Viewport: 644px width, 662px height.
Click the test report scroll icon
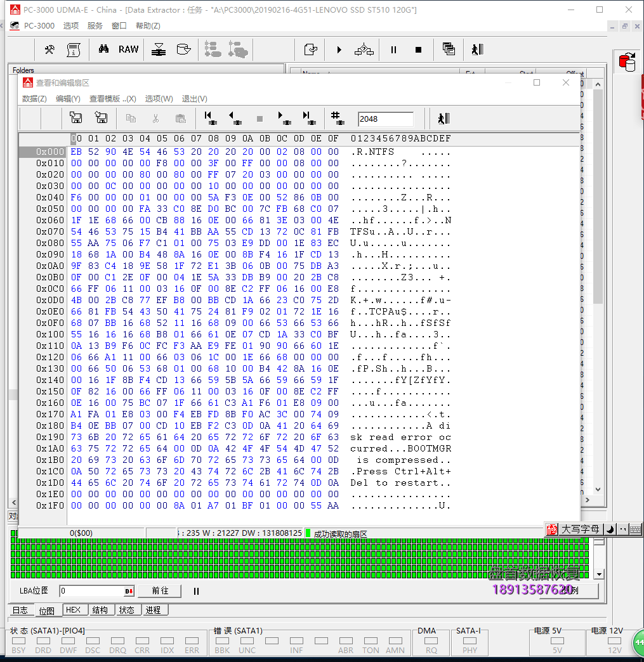[74, 50]
